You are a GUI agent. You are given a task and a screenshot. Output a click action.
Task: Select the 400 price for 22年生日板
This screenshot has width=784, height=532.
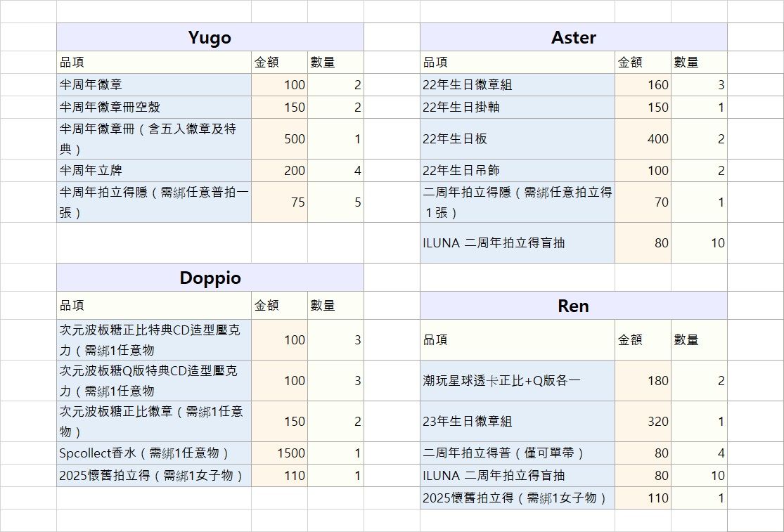643,139
